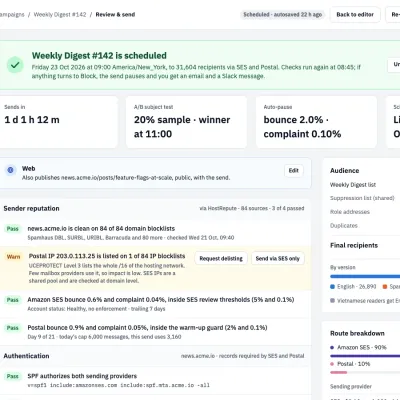
Task: Click Weekly Digest list in Audience panel
Action: [x=353, y=185]
